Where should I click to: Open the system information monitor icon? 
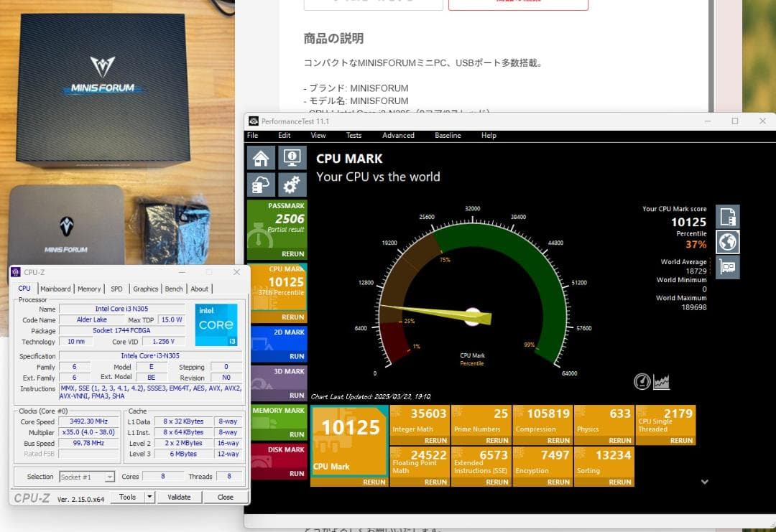click(x=291, y=157)
